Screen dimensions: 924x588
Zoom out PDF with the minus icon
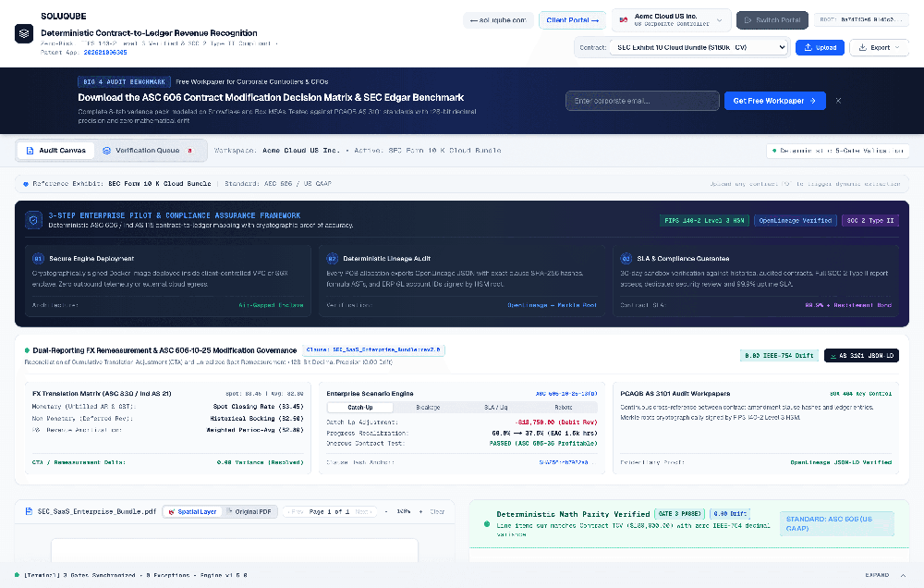(x=386, y=511)
